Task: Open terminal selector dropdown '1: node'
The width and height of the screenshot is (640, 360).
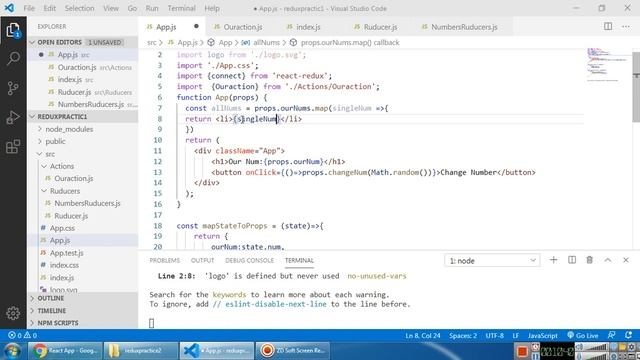Action: (492, 260)
